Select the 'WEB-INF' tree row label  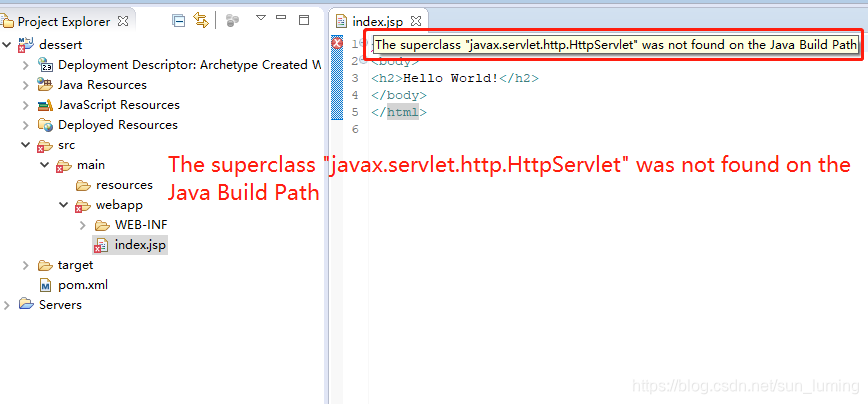point(141,225)
